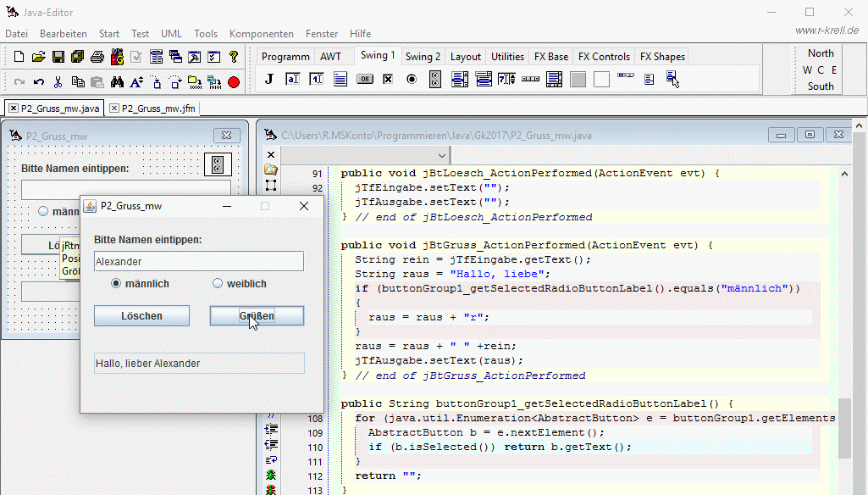Screen dimensions: 868x495
Task: Open the dropdown above the code editor
Action: 442,155
